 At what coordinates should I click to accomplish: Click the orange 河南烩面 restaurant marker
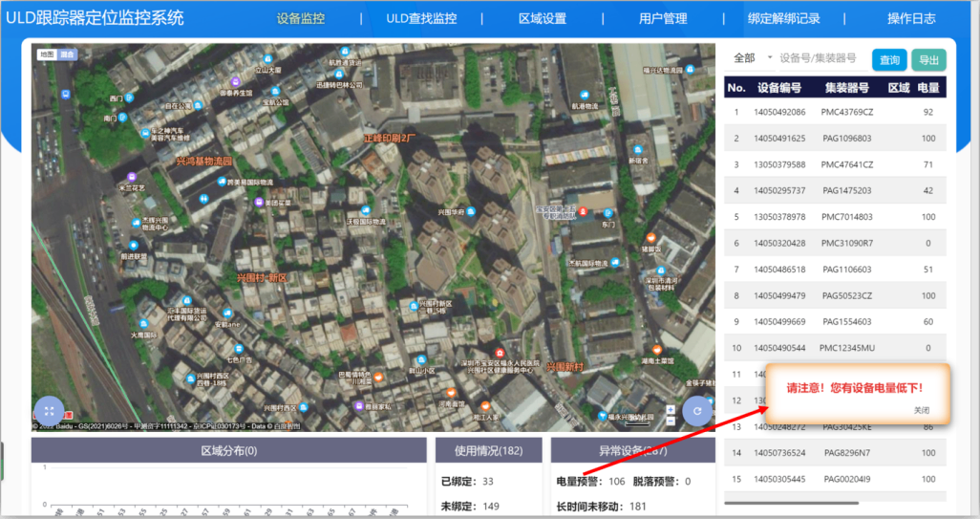(x=451, y=394)
